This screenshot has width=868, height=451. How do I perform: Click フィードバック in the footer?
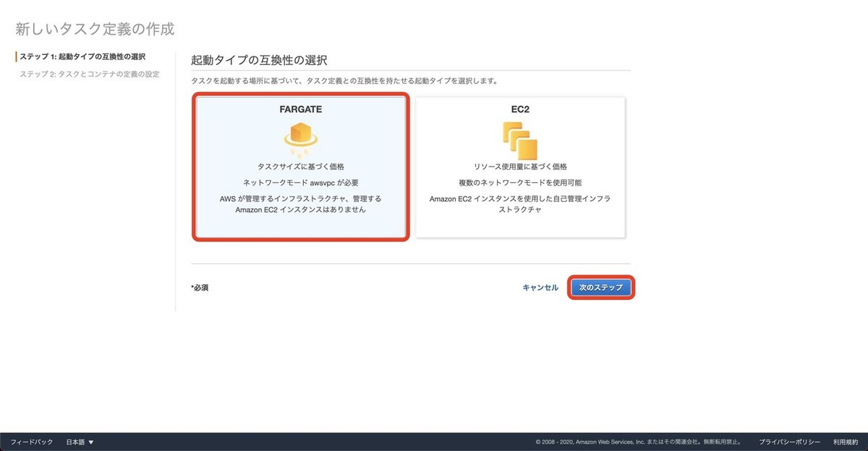point(31,441)
